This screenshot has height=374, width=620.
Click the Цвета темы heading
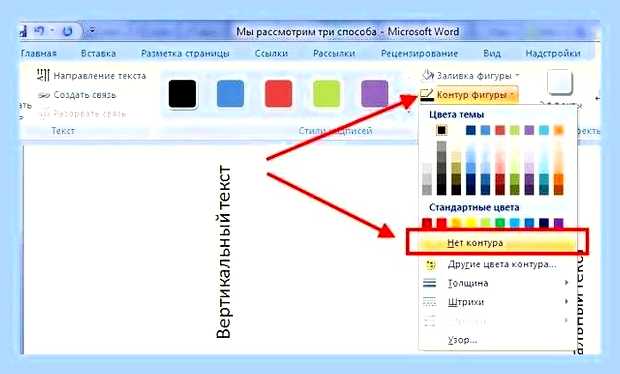coord(457,115)
